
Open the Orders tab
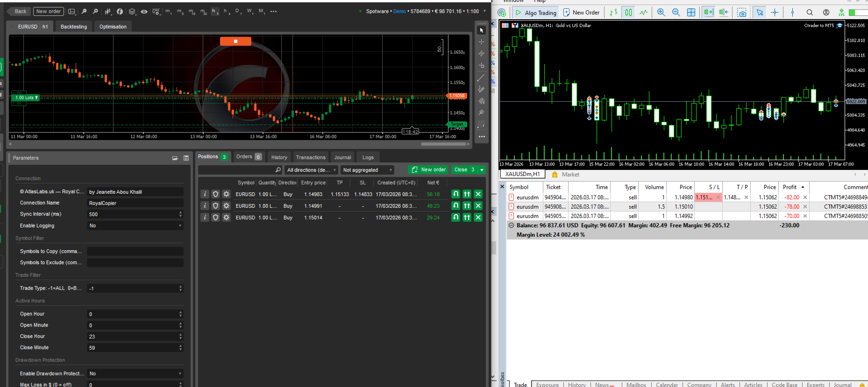tap(249, 157)
